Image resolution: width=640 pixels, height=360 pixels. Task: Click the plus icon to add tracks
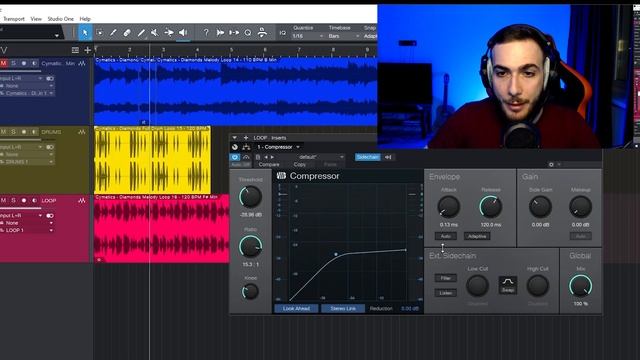click(x=87, y=50)
